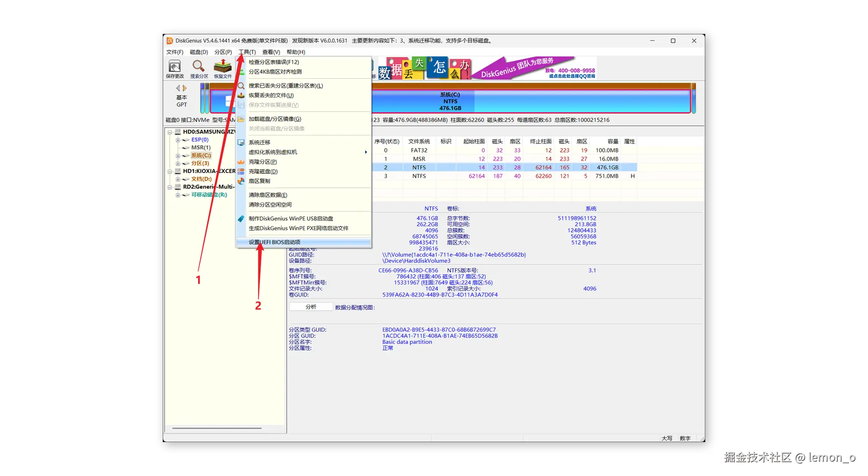Select the FAT32 partition table row
The height and width of the screenshot is (476, 868).
click(x=505, y=150)
